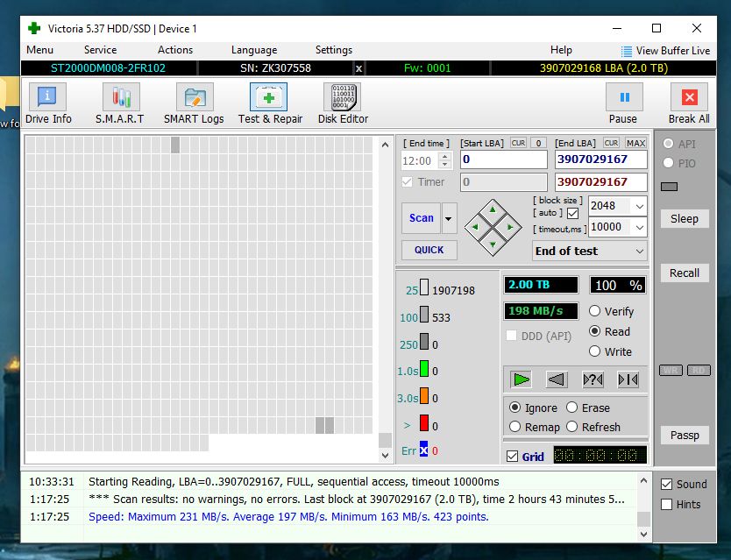Enable the Hints checkbox
Screen dimensions: 731x560
(667, 504)
